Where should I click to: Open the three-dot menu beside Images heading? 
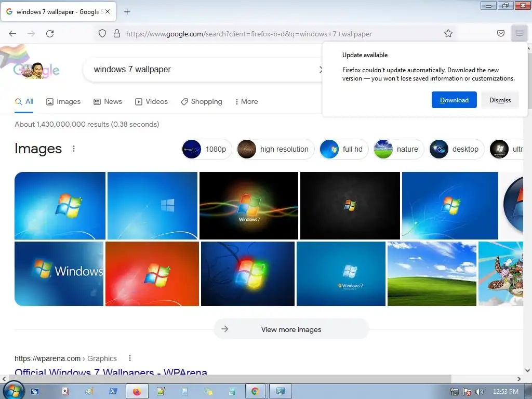tap(74, 149)
